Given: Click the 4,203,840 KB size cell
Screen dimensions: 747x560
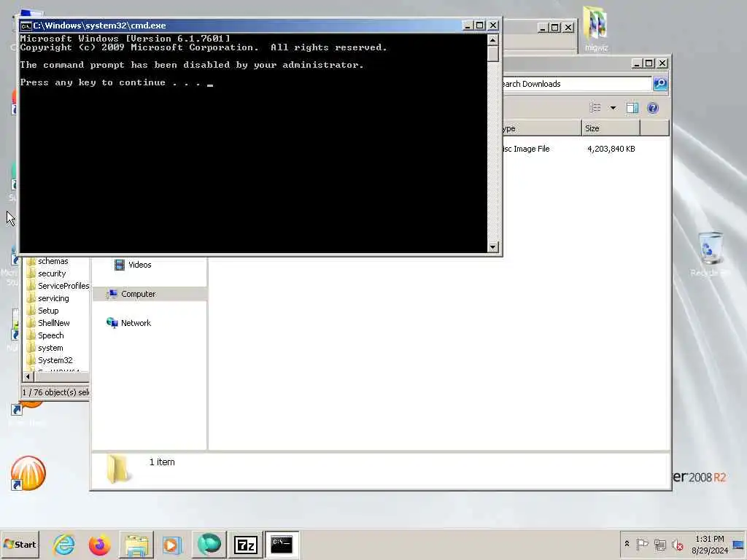Looking at the screenshot, I should click(611, 149).
